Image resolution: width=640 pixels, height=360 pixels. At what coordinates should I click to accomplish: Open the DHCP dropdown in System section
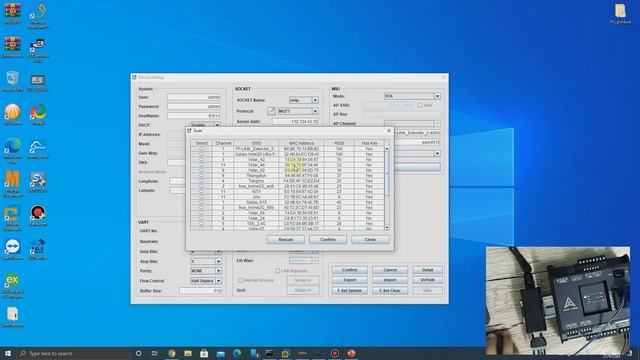click(217, 125)
